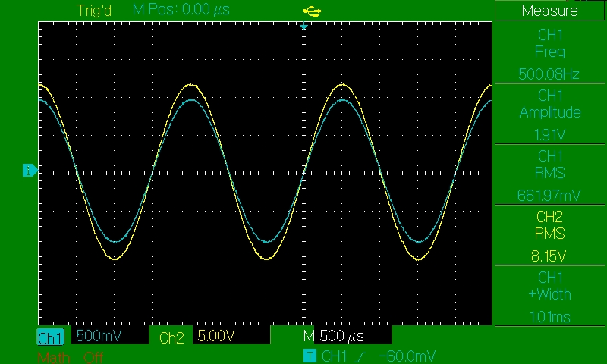Select the CH1 Amplitude measurement slot
Screen dimensions: 607x364
tap(549, 113)
